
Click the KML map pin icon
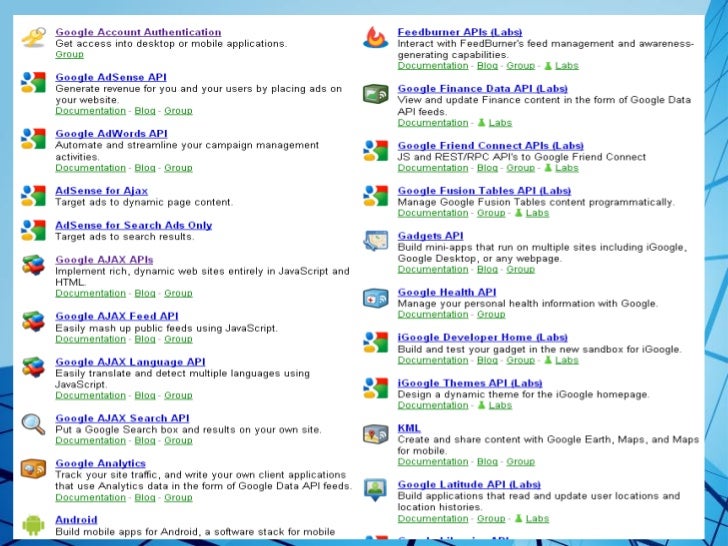coord(376,434)
